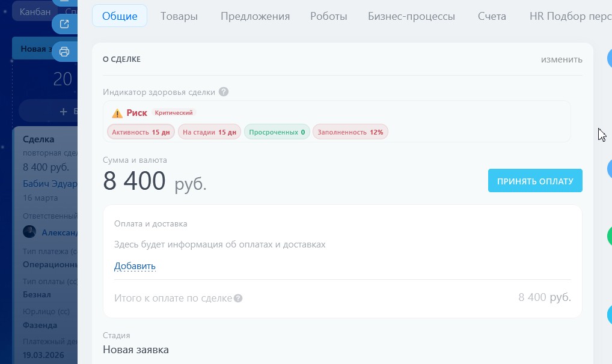
Task: Switch to the Роботы tab
Action: click(x=329, y=16)
